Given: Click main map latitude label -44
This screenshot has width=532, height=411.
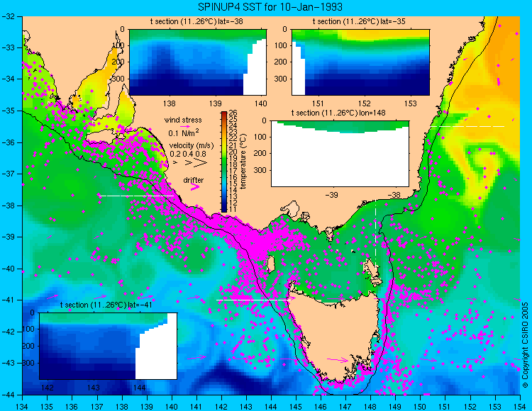Looking at the screenshot, I should 9,395.
